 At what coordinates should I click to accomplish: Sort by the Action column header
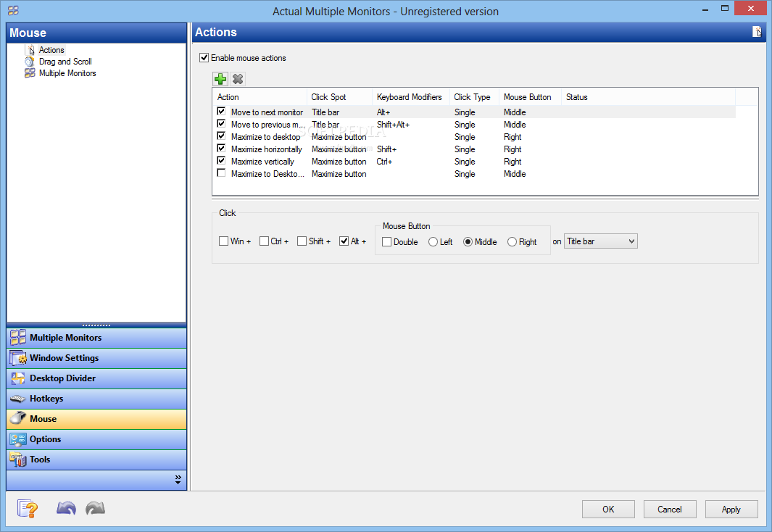click(260, 97)
